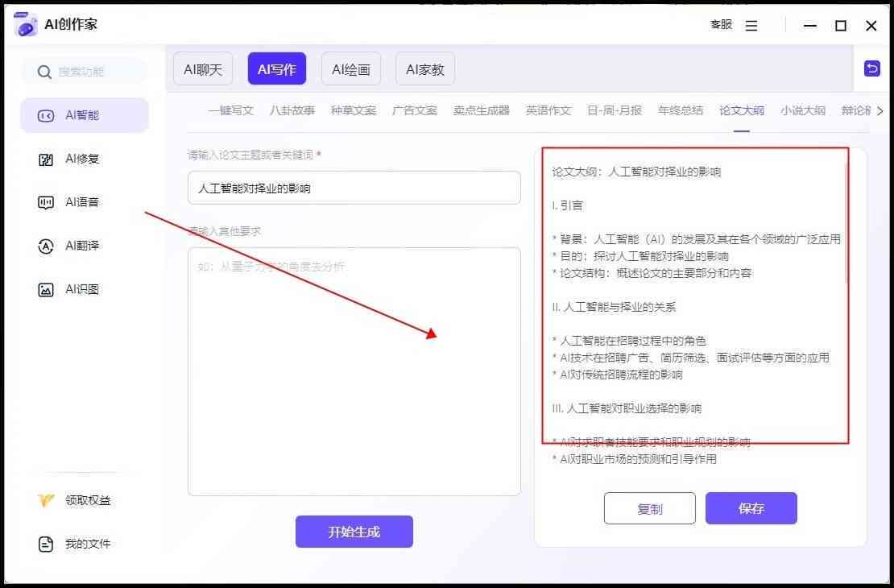Switch to the AI绘画 tab
894x588 pixels.
(x=351, y=69)
